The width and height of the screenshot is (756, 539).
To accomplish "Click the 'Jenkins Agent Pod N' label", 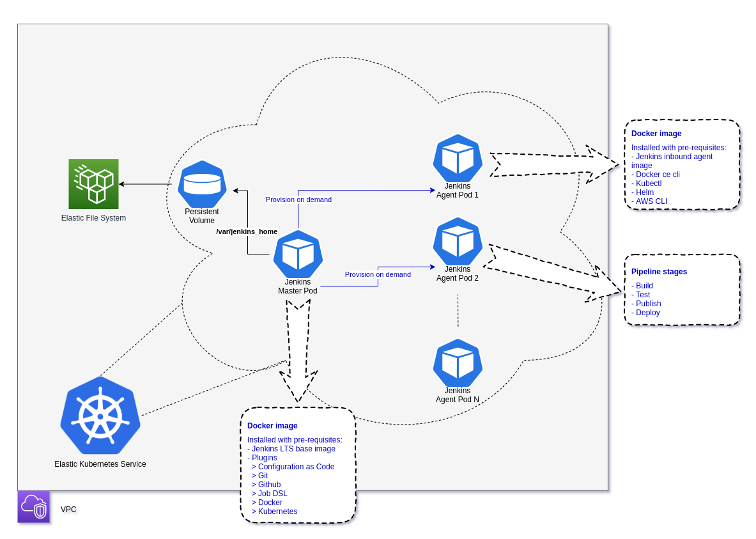I will (x=458, y=395).
